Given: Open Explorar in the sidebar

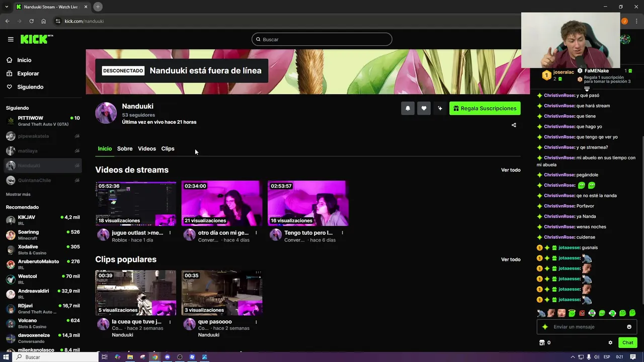Looking at the screenshot, I should coord(28,73).
